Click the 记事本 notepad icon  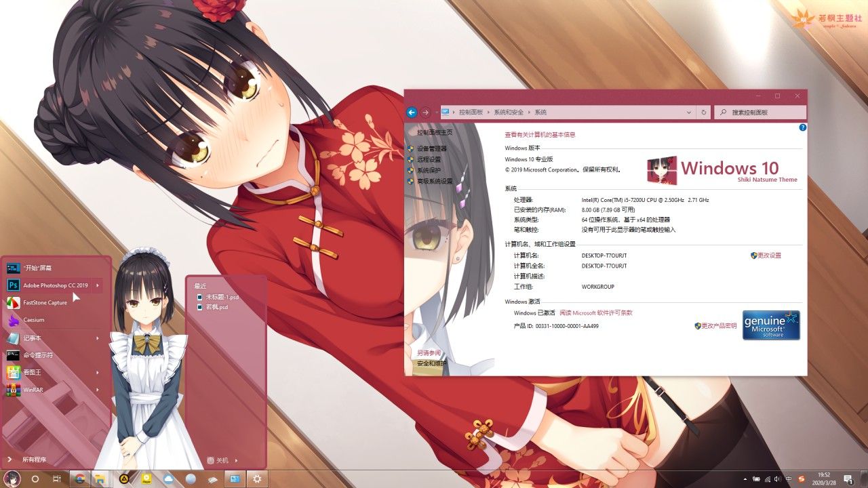tap(13, 338)
